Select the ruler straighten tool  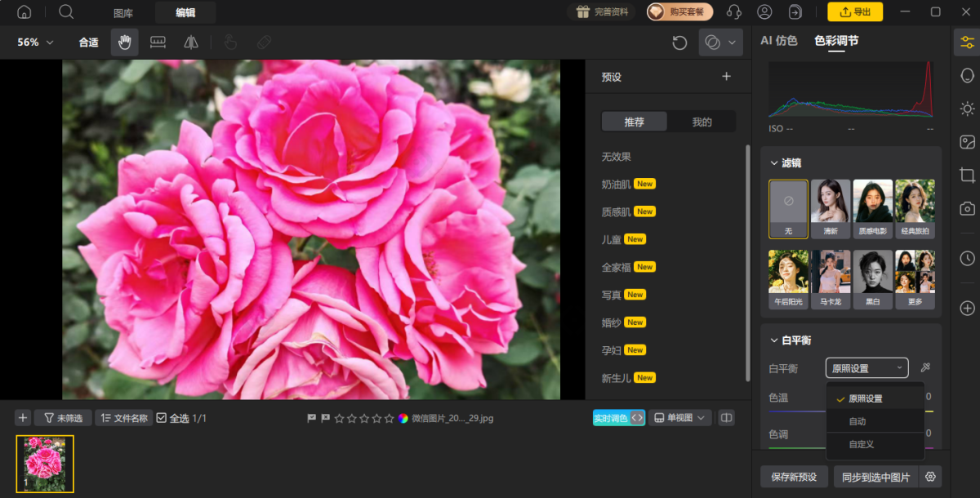click(158, 42)
